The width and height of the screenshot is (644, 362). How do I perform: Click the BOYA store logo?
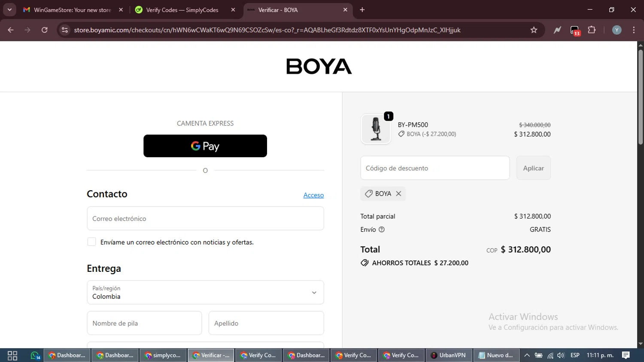coord(319,66)
